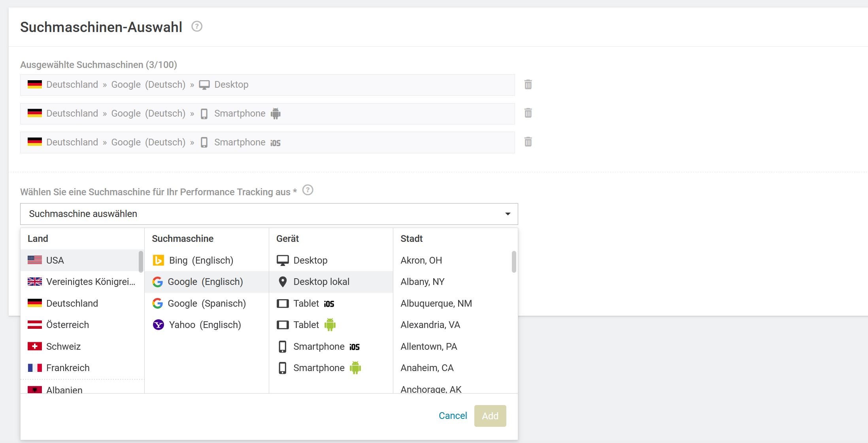The width and height of the screenshot is (868, 443).
Task: Delete the Deutschland Google Desktop entry
Action: point(528,85)
